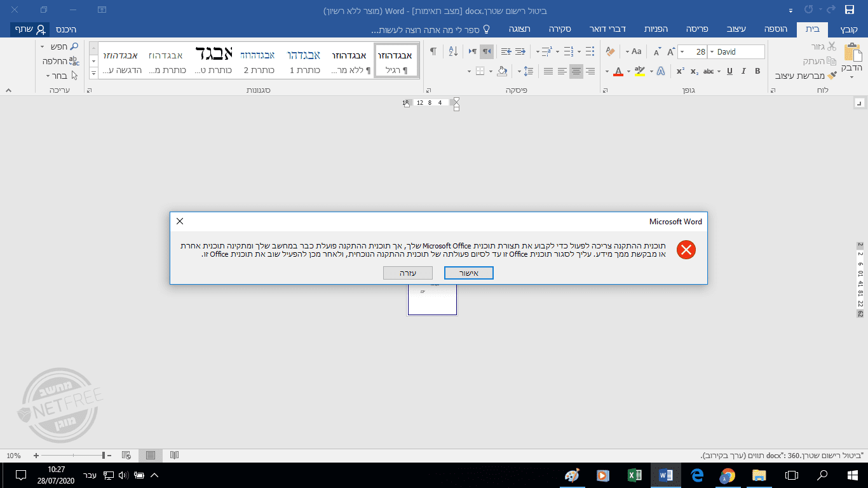Image resolution: width=868 pixels, height=488 pixels.
Task: Click the Chrome icon in the taskbar
Action: point(728,475)
